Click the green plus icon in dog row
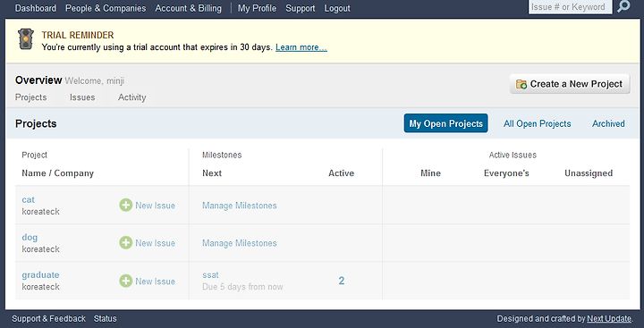 click(x=126, y=243)
